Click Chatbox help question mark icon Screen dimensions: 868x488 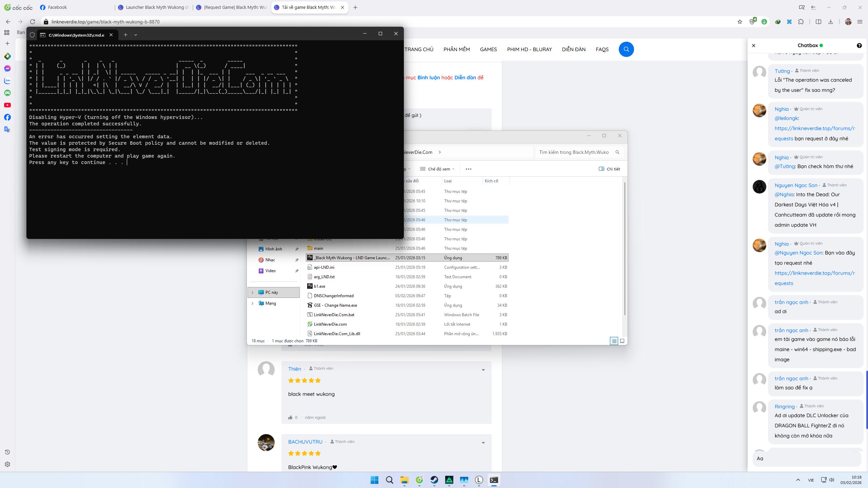click(859, 45)
